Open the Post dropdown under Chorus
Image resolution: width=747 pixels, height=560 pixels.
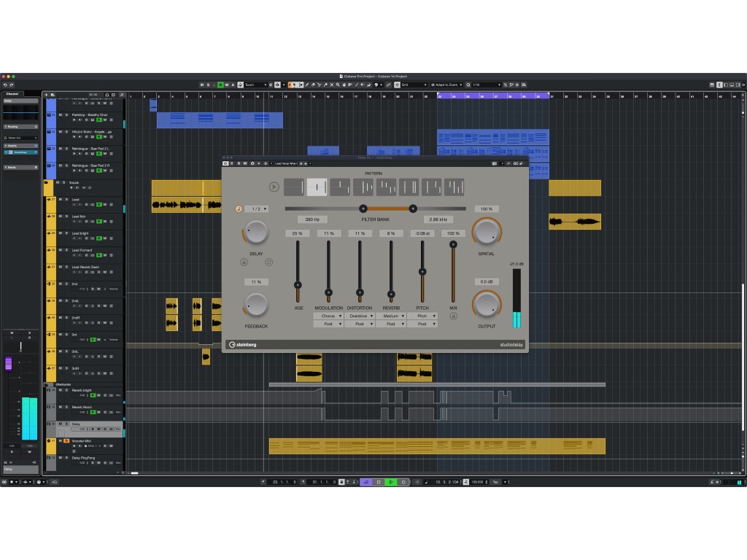(x=328, y=324)
